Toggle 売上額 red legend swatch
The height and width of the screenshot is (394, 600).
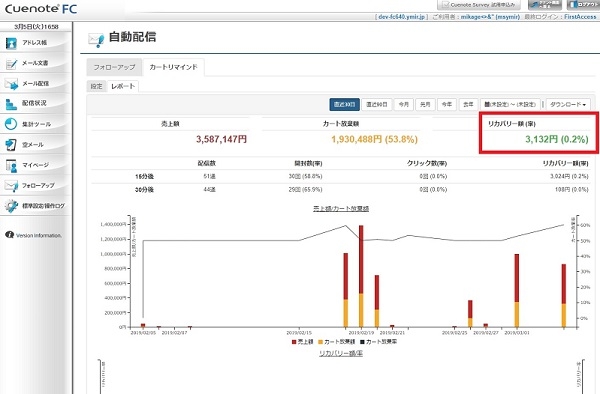pos(294,342)
